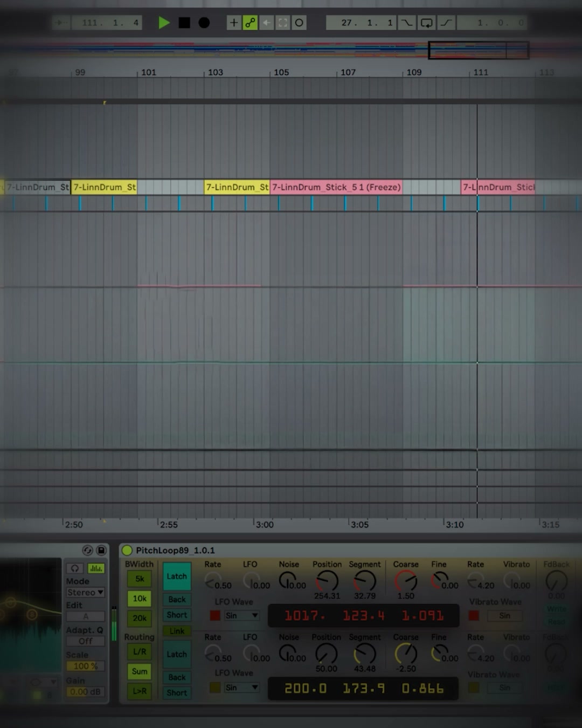Click the Position knob at 254.31
Screen dimensions: 582x728
tap(327, 581)
